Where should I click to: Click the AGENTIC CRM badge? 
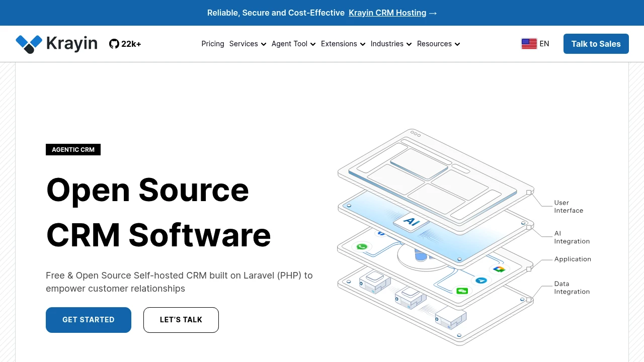tap(73, 149)
